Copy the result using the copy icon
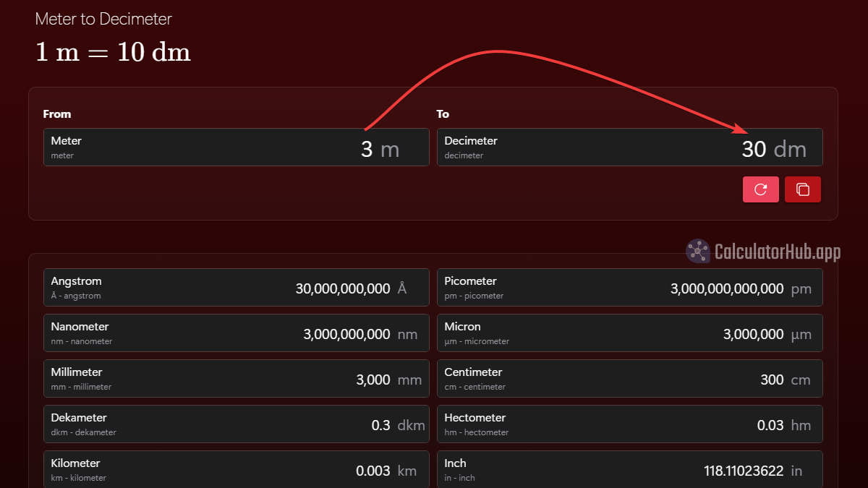 [803, 189]
